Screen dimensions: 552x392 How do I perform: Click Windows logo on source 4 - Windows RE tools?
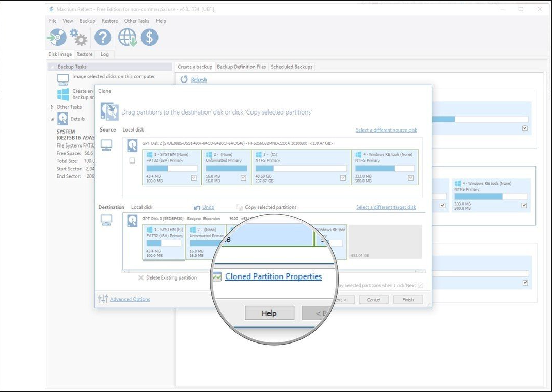pos(358,154)
